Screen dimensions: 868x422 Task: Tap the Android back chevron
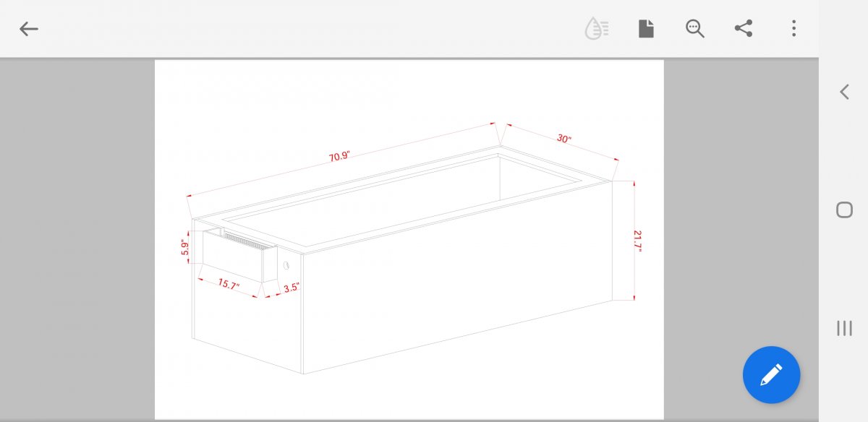pos(844,92)
